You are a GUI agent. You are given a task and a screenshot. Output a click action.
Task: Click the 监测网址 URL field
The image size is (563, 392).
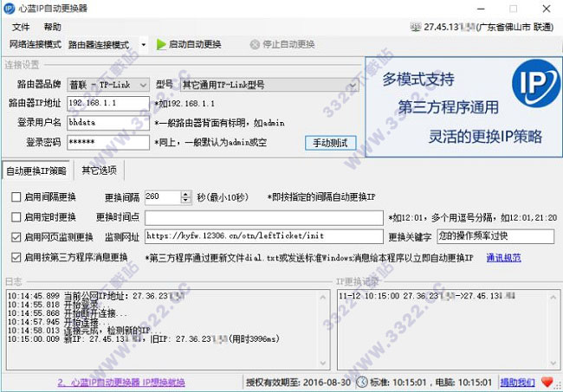264,236
